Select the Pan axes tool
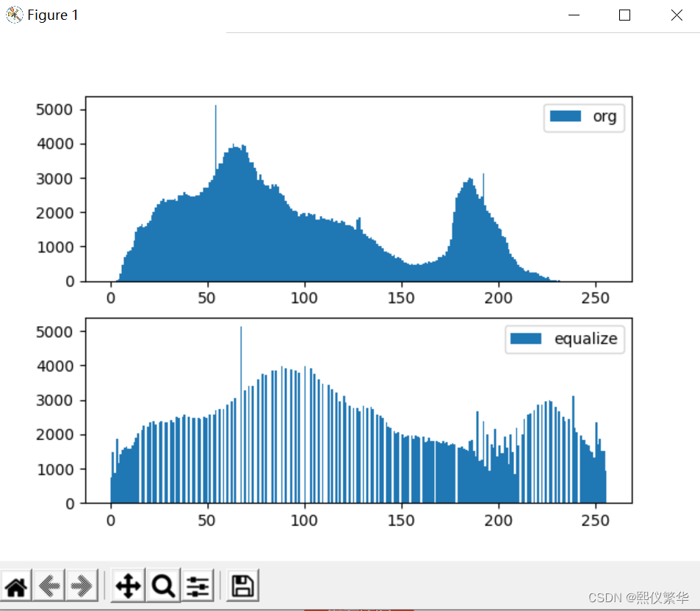Screen dimensions: 700x611 click(x=128, y=586)
